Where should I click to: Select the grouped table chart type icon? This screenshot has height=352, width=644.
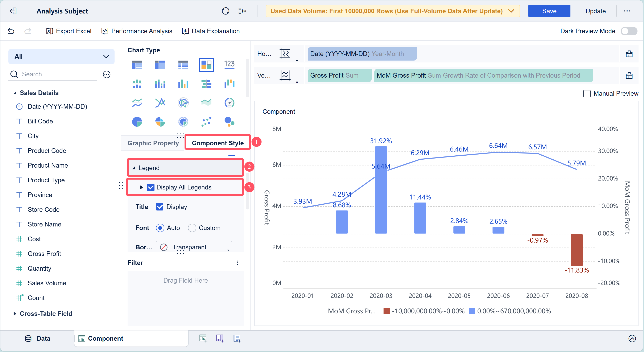[137, 65]
